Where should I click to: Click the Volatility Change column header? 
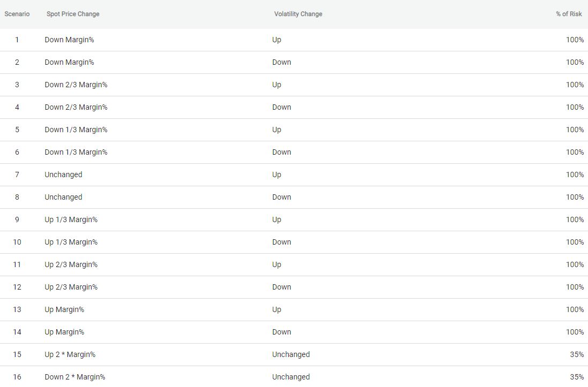298,14
